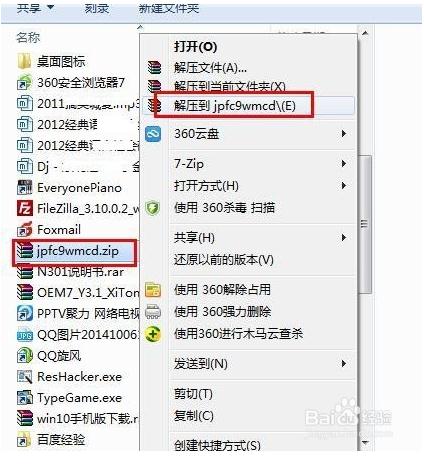Click the 360云盘 cloud icon
The image size is (424, 476).
(153, 134)
